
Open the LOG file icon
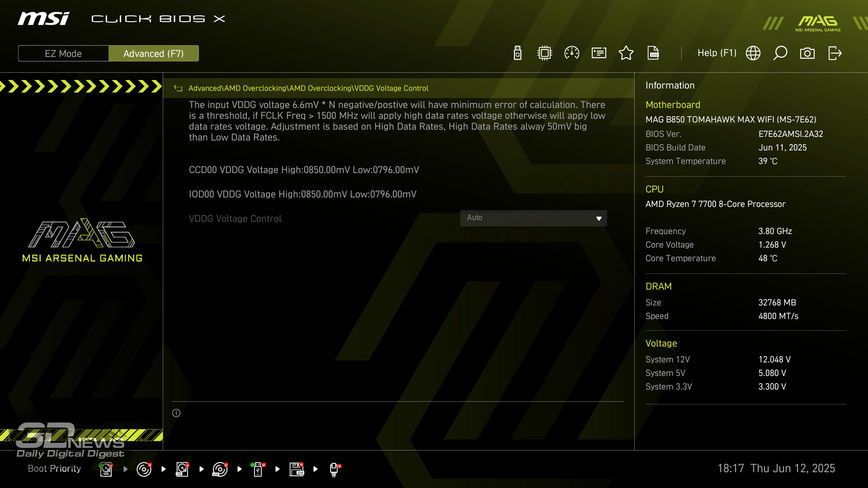click(x=653, y=53)
